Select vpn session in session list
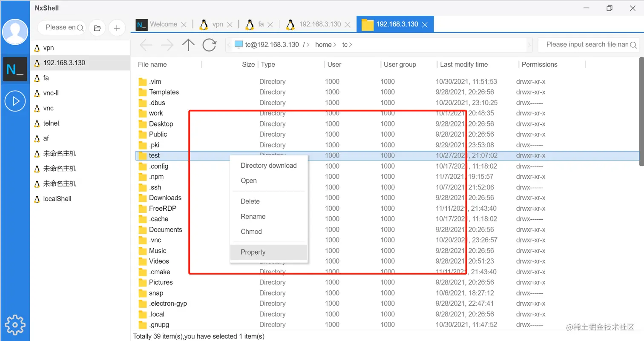Image resolution: width=644 pixels, height=341 pixels. (80, 48)
